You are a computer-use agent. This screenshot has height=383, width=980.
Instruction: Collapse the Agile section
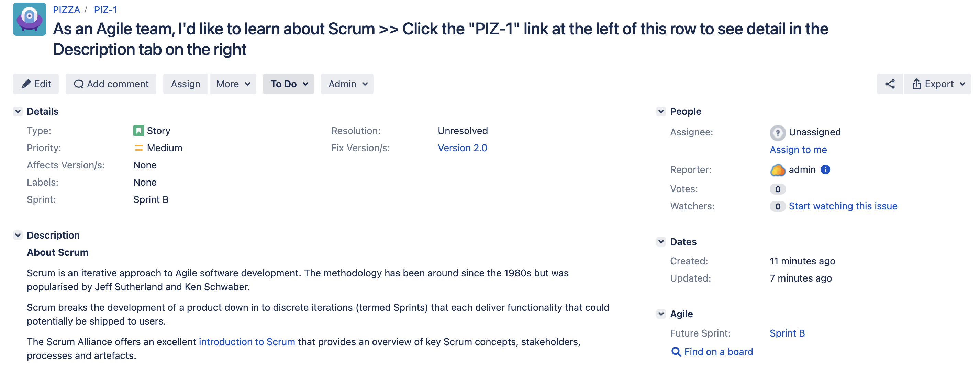pos(661,314)
